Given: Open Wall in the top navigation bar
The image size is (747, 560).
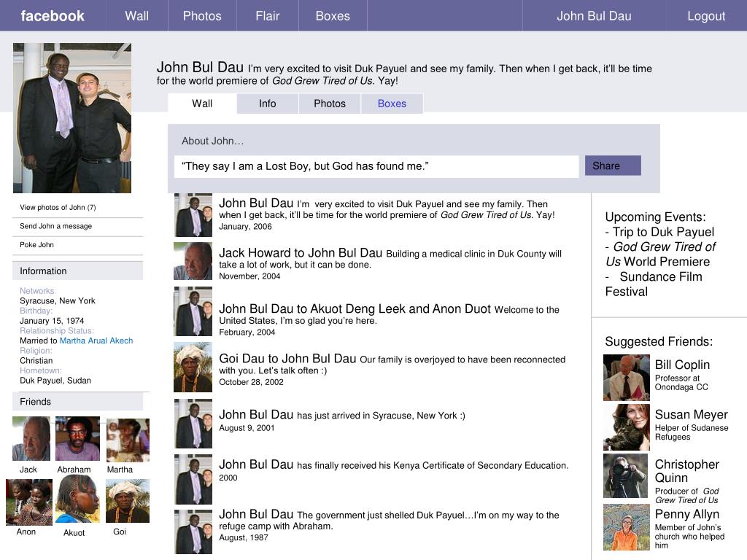Looking at the screenshot, I should (x=136, y=16).
